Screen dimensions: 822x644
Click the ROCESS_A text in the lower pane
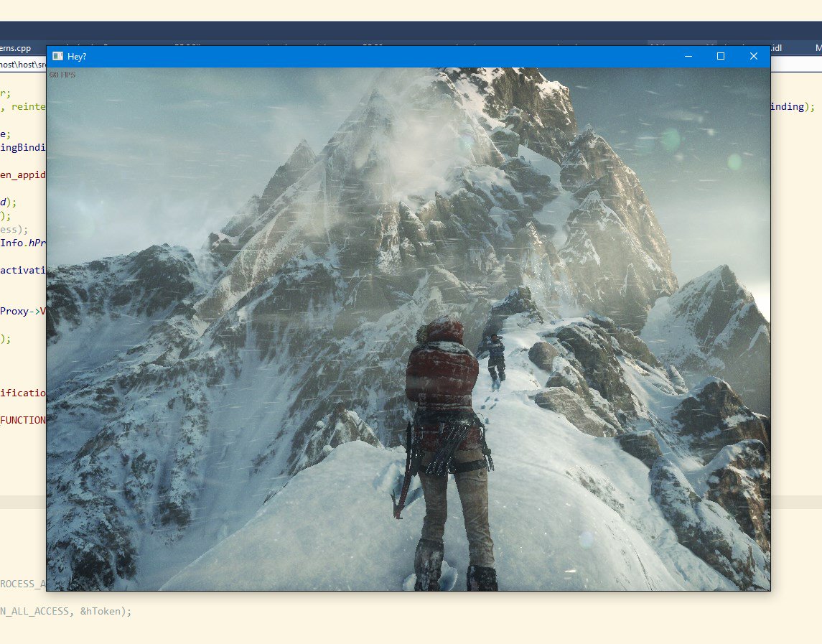(23, 584)
